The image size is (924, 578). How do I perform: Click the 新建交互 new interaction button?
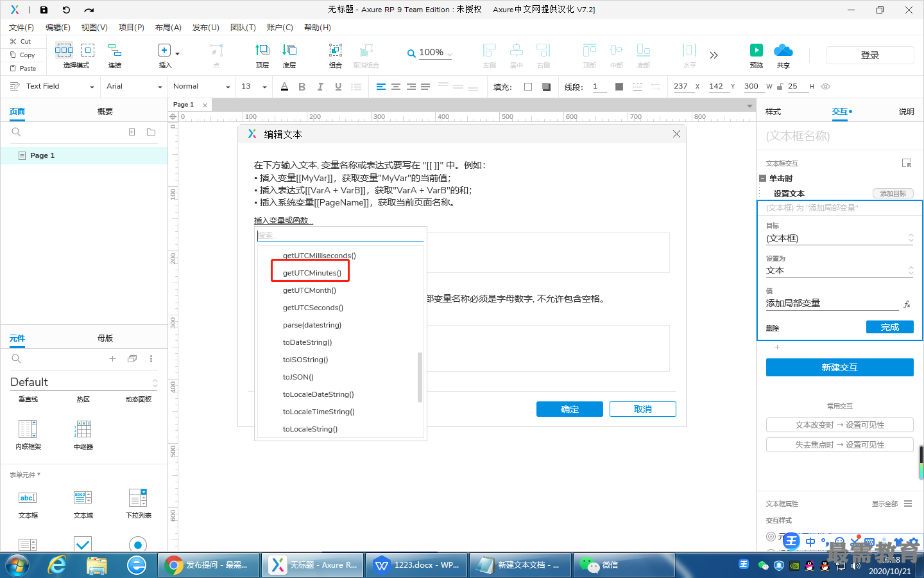pyautogui.click(x=840, y=367)
